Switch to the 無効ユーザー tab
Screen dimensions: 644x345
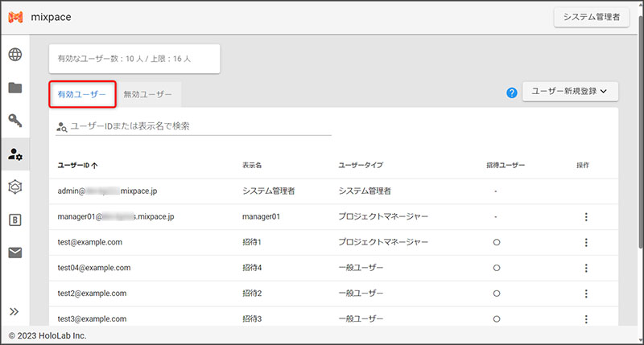click(x=147, y=94)
